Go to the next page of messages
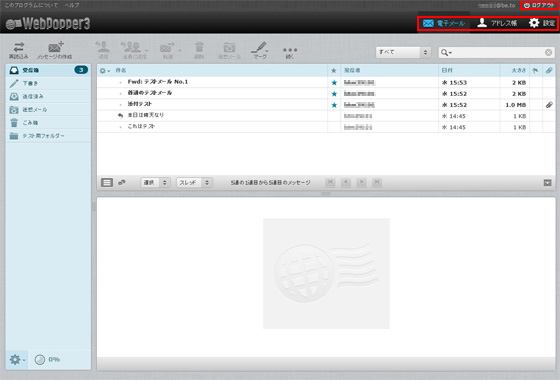The image size is (560, 380). [361, 182]
